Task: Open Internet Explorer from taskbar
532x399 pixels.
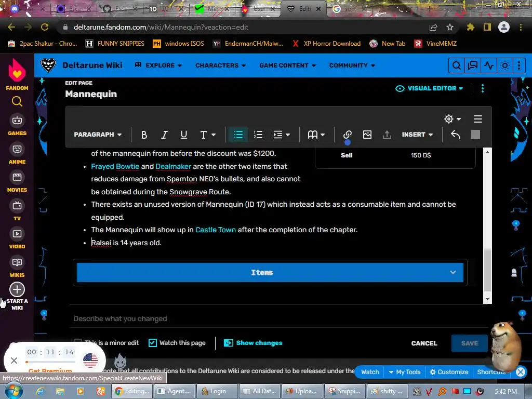Action: tap(40, 391)
